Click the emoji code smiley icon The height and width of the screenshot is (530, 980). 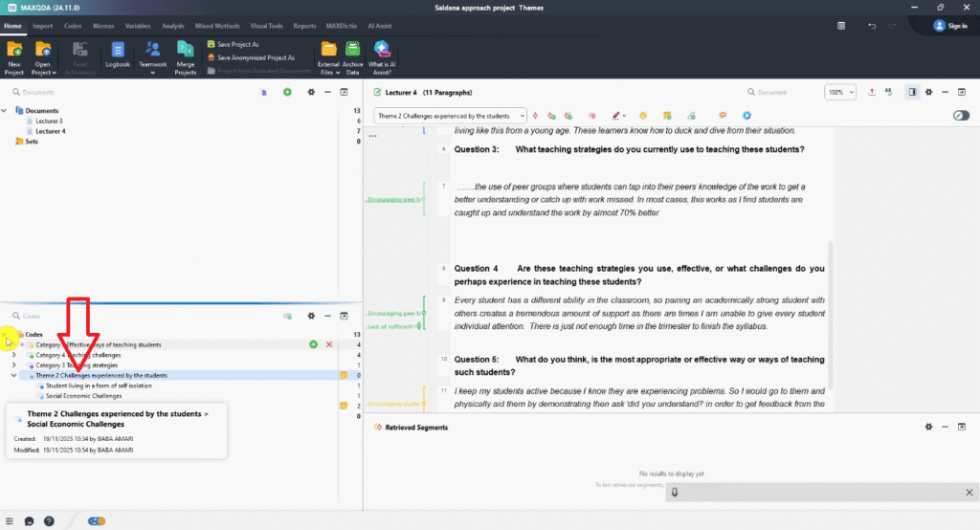[x=644, y=116]
